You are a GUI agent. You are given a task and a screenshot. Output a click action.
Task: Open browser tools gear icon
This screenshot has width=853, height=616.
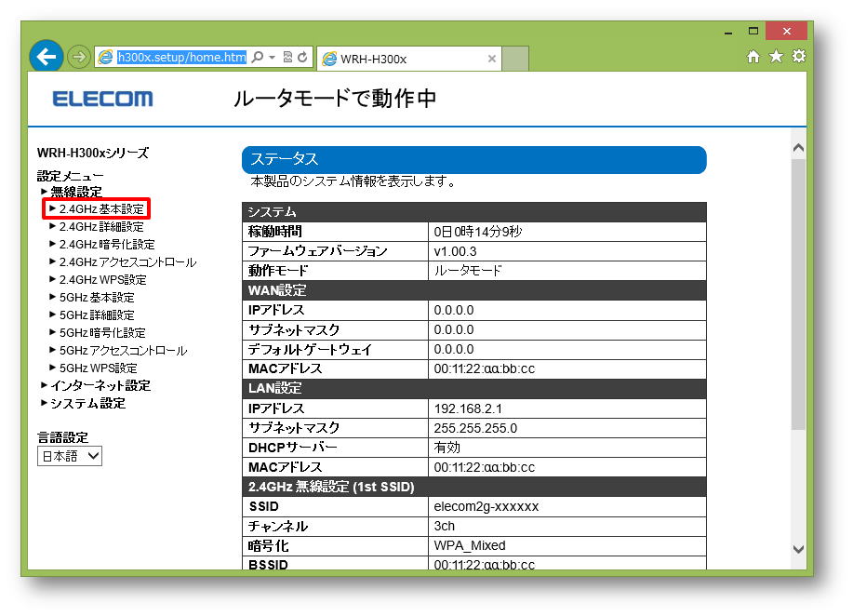pyautogui.click(x=799, y=56)
